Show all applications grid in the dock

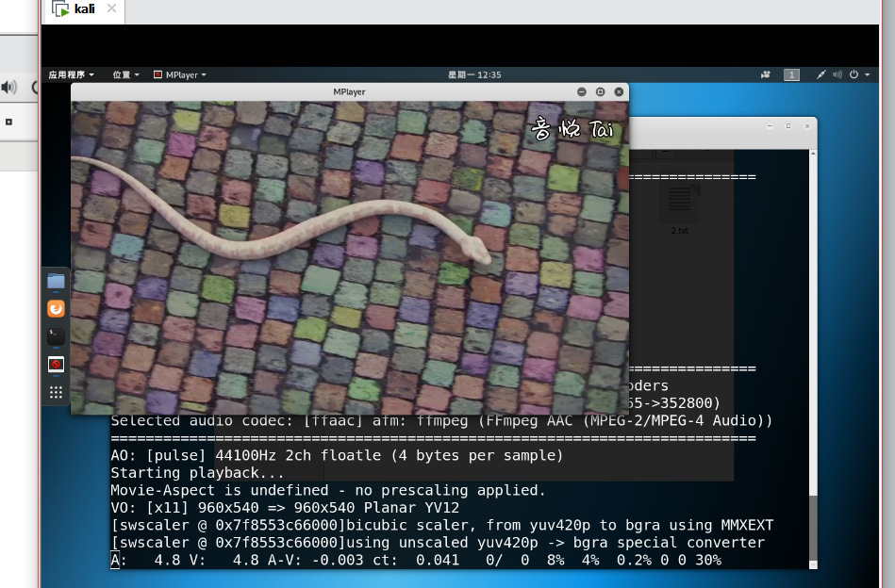(56, 392)
